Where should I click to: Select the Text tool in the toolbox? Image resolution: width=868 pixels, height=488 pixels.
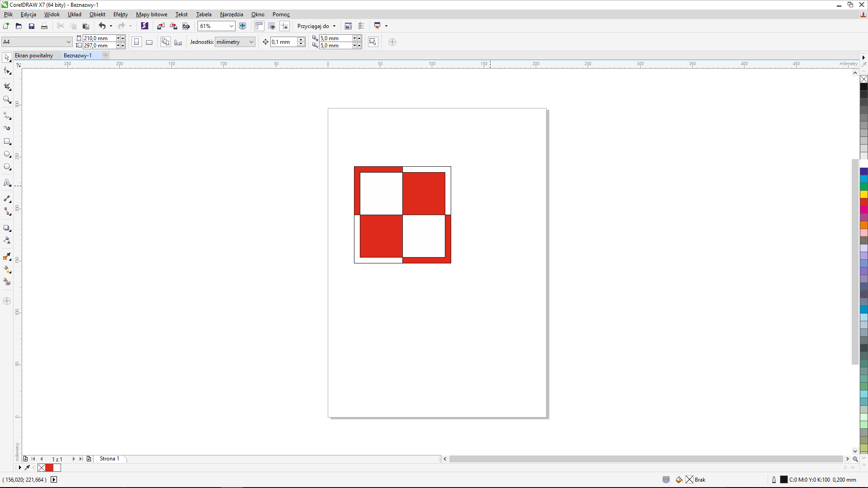[7, 183]
